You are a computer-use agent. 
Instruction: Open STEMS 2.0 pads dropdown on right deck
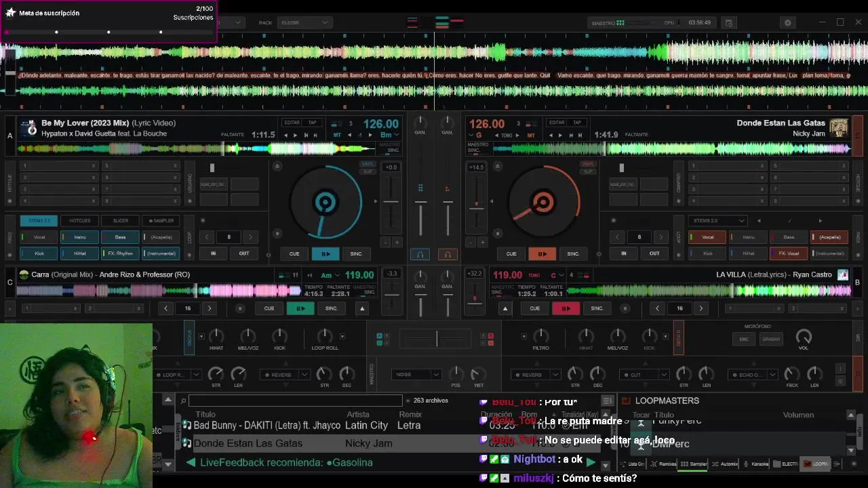[x=718, y=220]
